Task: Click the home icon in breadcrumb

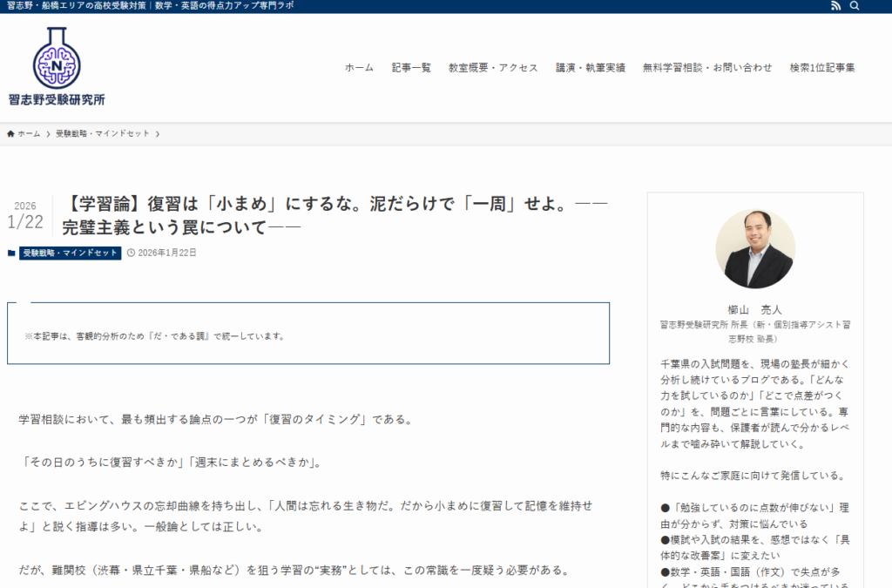Action: pyautogui.click(x=10, y=133)
